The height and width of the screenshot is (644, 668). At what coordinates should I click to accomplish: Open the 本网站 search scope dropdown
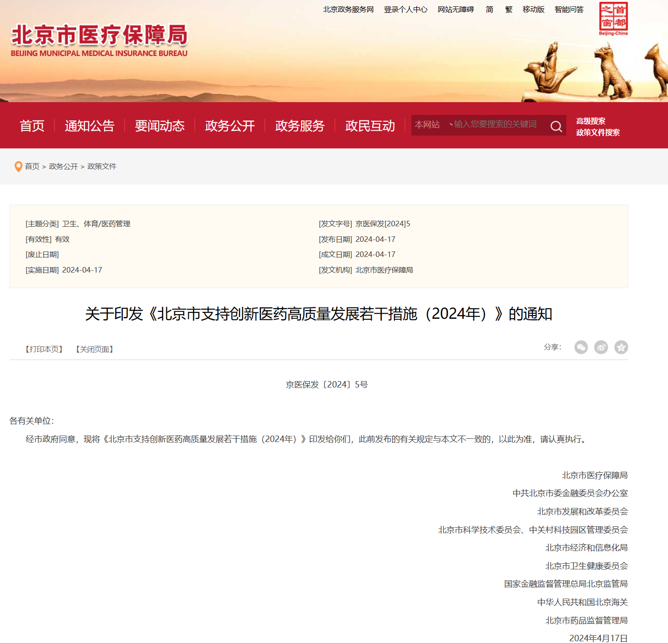pos(433,125)
